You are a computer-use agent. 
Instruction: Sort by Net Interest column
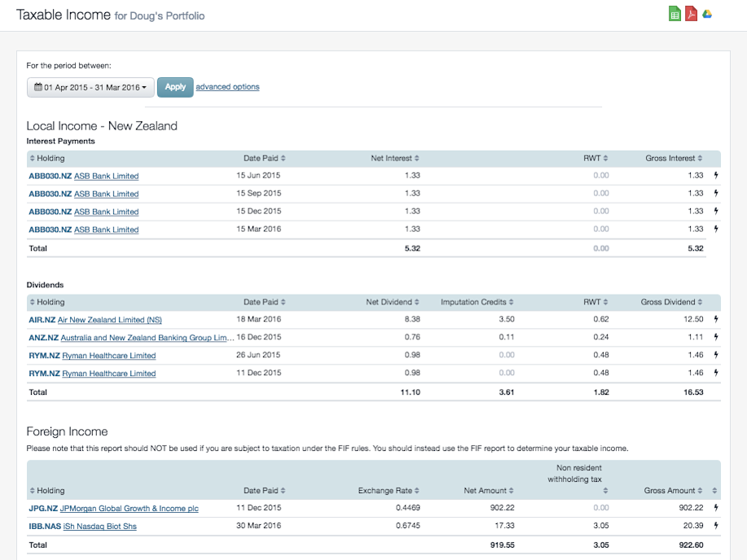(x=395, y=158)
